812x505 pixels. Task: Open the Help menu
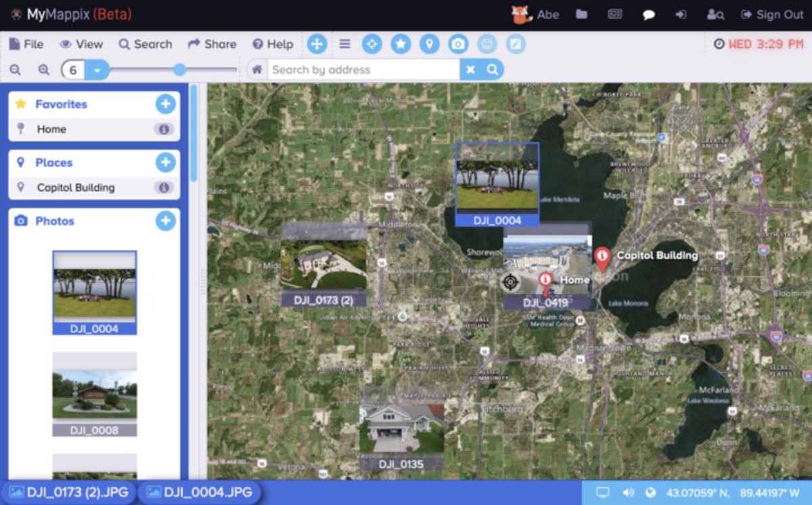(x=273, y=44)
